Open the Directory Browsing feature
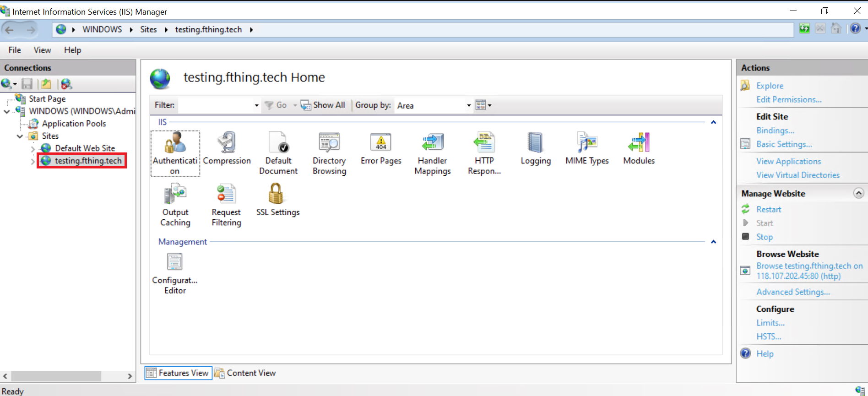868x396 pixels. click(x=329, y=143)
